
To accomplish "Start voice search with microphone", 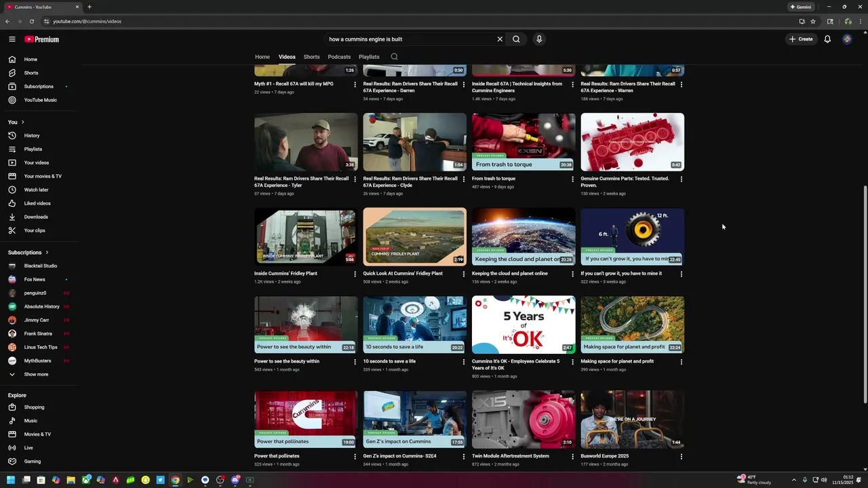I will (x=539, y=39).
